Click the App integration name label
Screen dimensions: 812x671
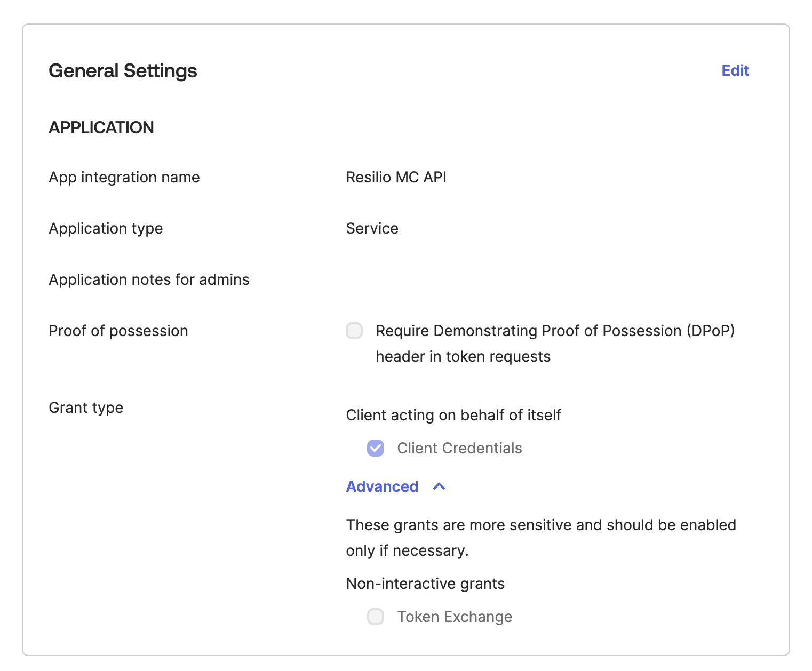pyautogui.click(x=124, y=177)
